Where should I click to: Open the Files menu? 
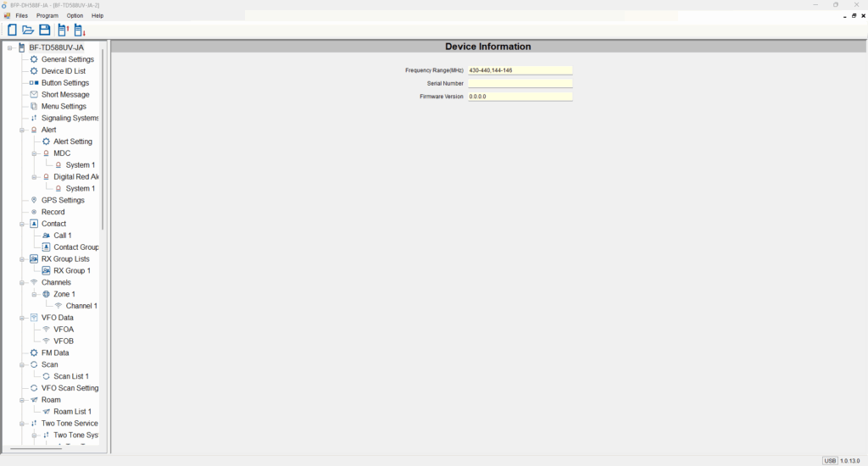pos(21,16)
